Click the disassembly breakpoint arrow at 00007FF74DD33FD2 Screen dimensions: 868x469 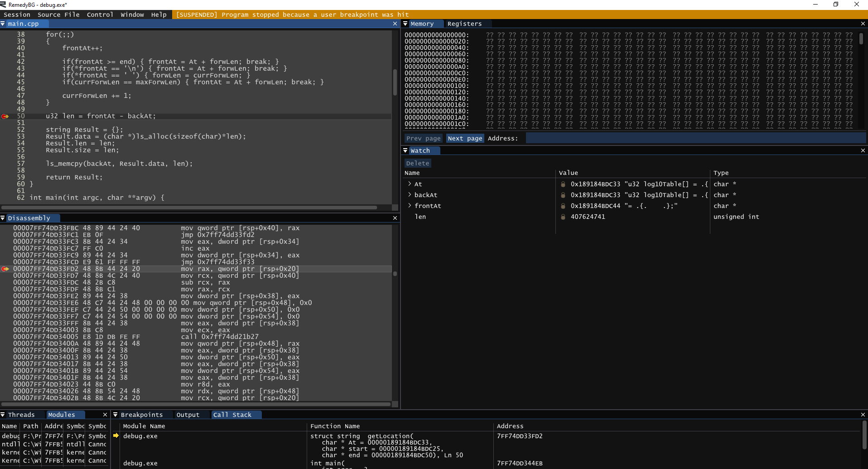[5, 269]
